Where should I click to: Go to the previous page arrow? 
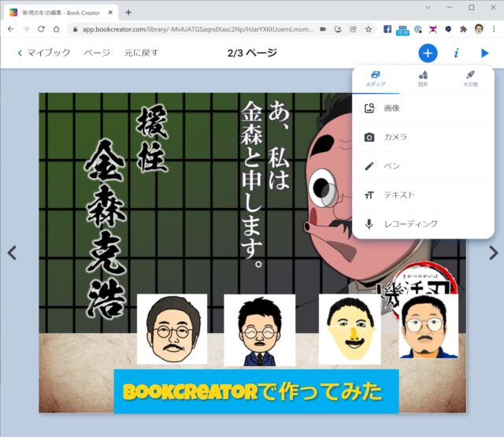11,253
